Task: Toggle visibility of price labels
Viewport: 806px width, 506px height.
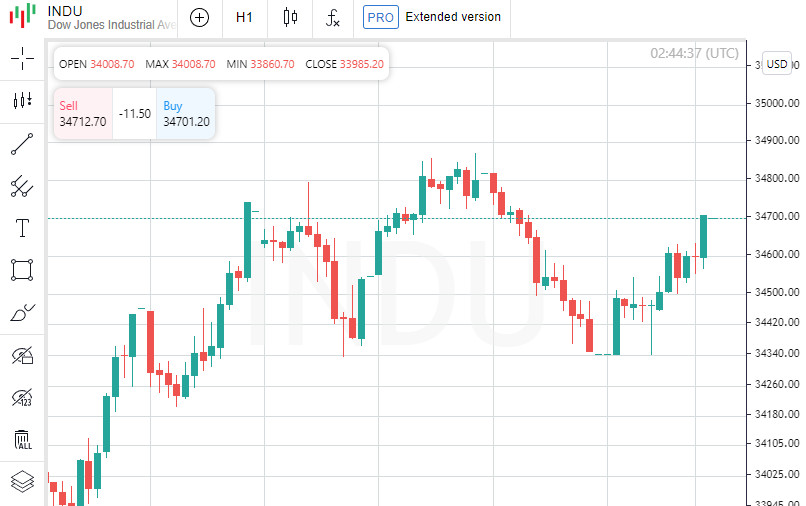Action: [x=22, y=397]
